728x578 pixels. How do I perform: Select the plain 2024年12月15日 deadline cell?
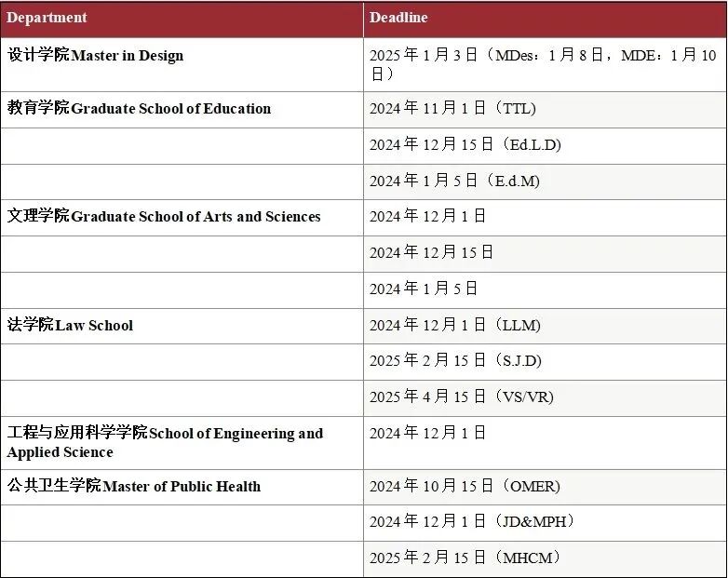pyautogui.click(x=546, y=254)
